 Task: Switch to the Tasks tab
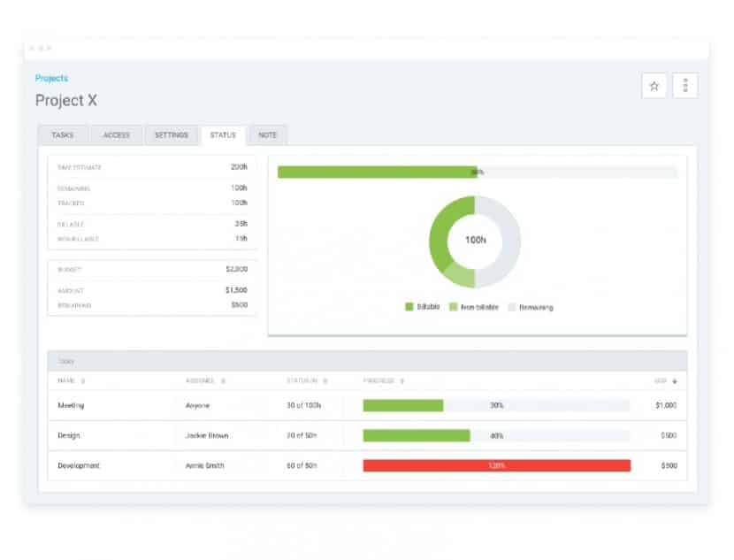62,134
